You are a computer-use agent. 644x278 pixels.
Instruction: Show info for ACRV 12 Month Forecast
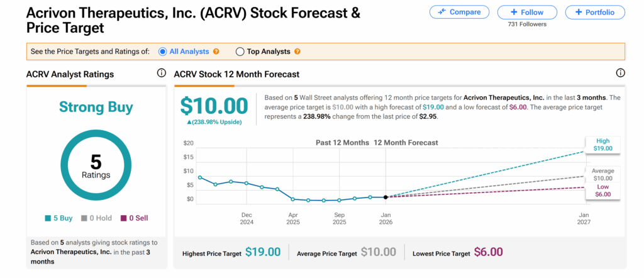tap(621, 74)
